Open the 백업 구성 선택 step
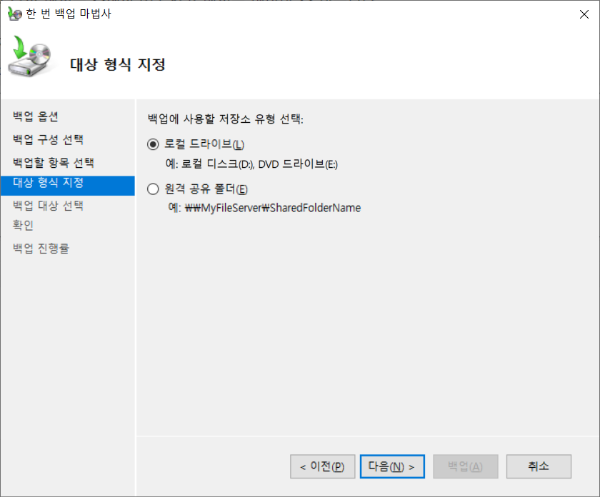 click(48, 139)
